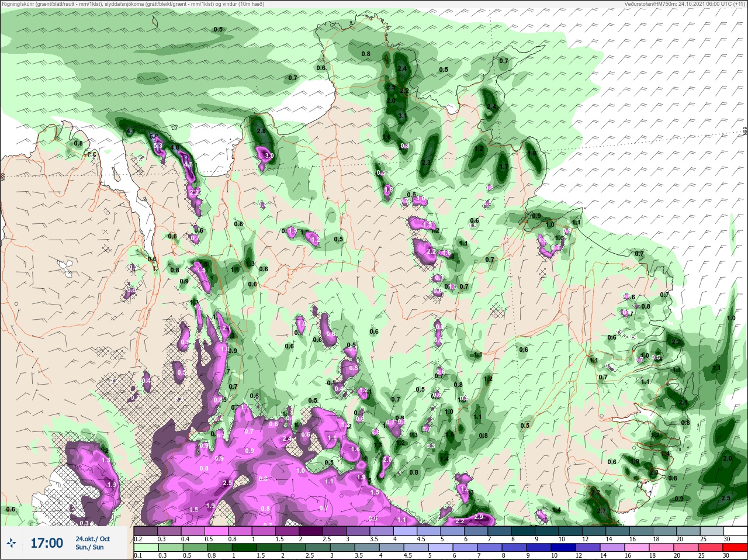This screenshot has height=560, width=748.
Task: Click the Veðurstofan compass logo icon
Action: (11, 544)
